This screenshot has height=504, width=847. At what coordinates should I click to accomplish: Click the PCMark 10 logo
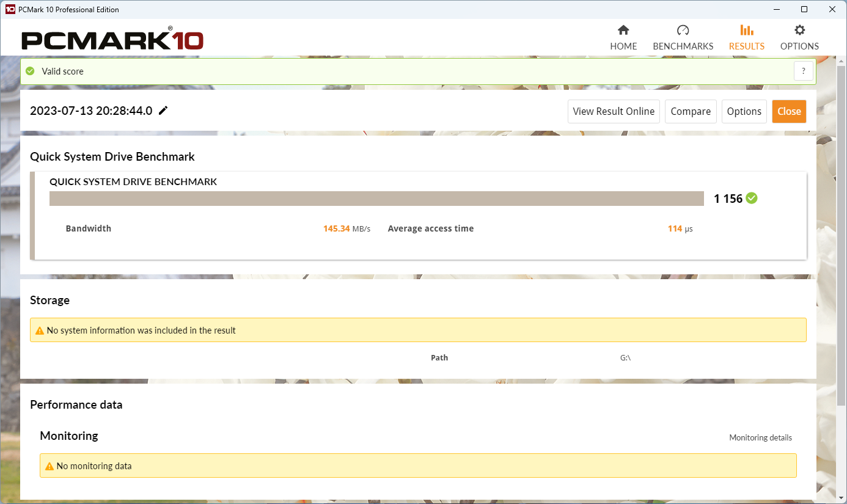[112, 39]
